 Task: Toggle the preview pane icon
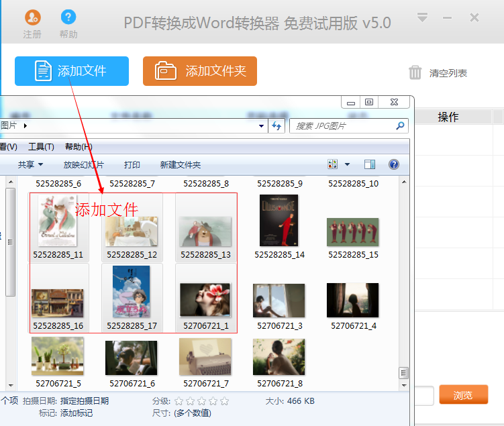(370, 164)
